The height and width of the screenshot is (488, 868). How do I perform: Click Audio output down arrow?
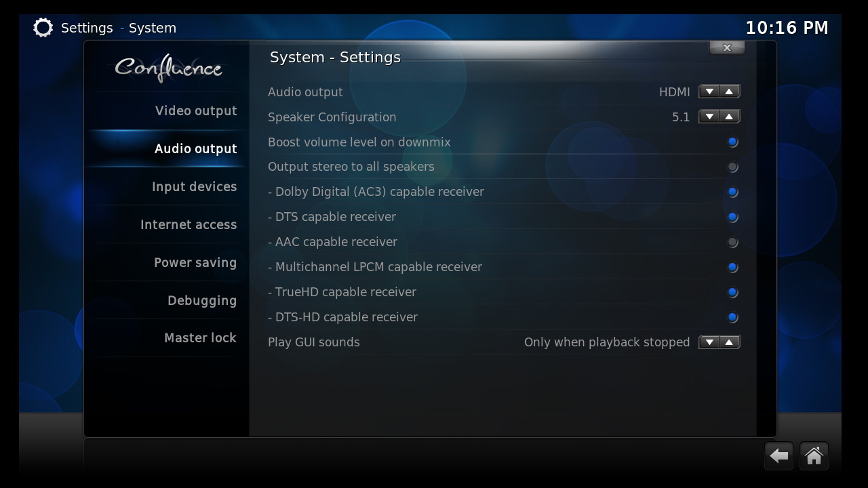pos(709,91)
